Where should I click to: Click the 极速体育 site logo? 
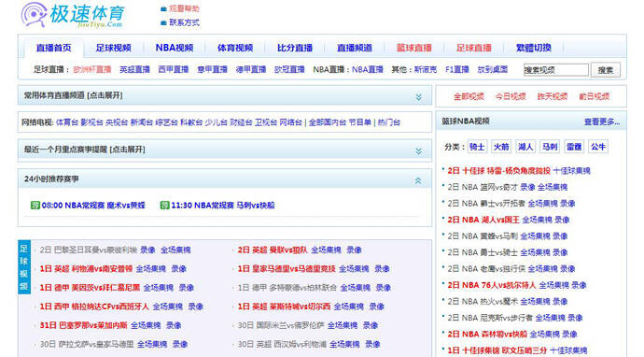(73, 15)
